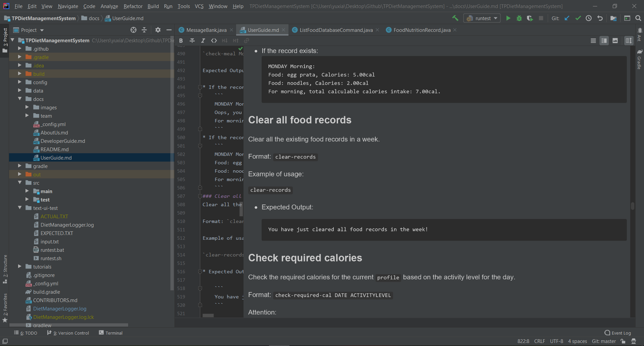Collapse the src folder
The height and width of the screenshot is (346, 644).
[20, 183]
